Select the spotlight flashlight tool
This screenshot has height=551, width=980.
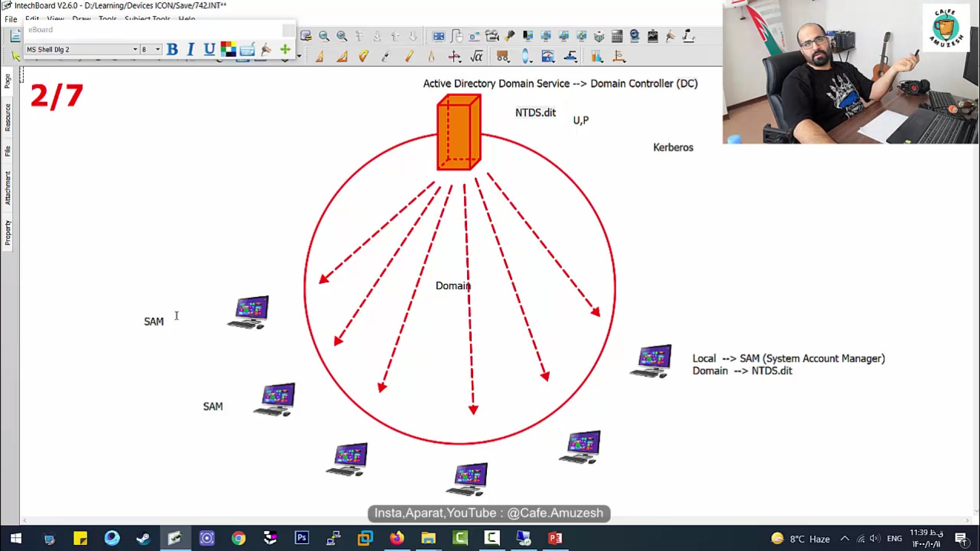click(510, 36)
